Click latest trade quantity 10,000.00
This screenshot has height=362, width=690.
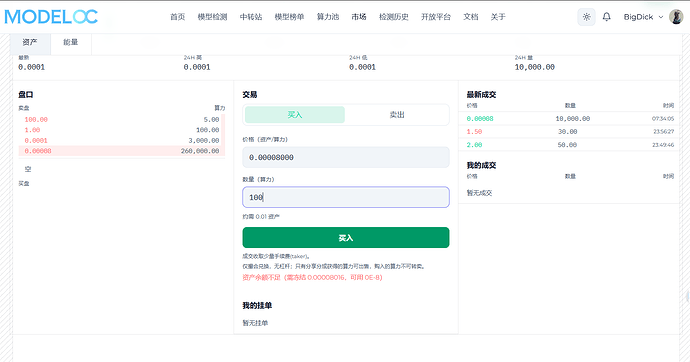[x=573, y=119]
